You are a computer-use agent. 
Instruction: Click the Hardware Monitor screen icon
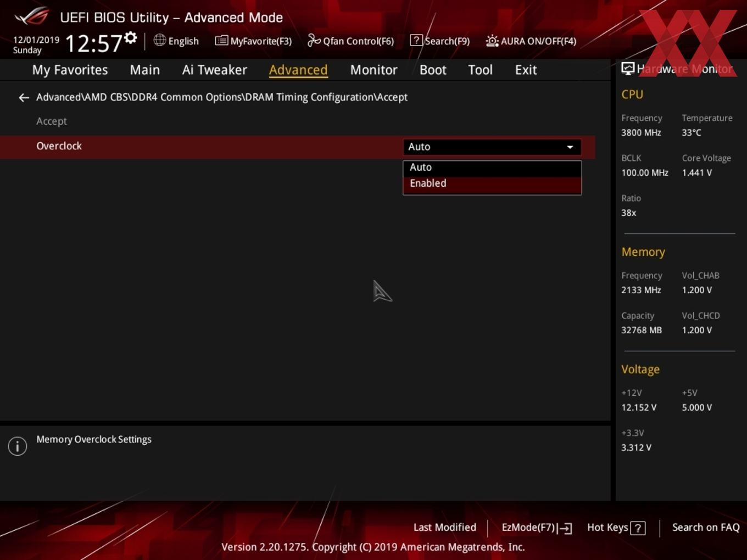pos(628,69)
